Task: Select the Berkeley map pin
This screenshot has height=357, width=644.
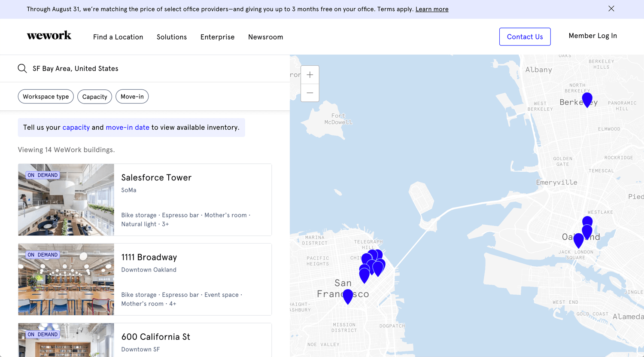Action: coord(587,100)
